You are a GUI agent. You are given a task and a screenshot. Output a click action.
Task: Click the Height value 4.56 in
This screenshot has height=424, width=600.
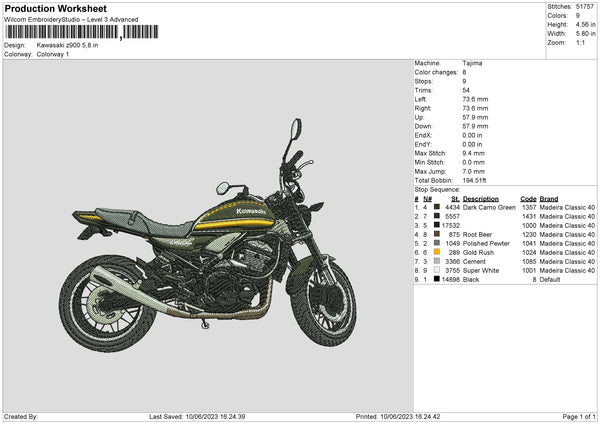tap(586, 24)
